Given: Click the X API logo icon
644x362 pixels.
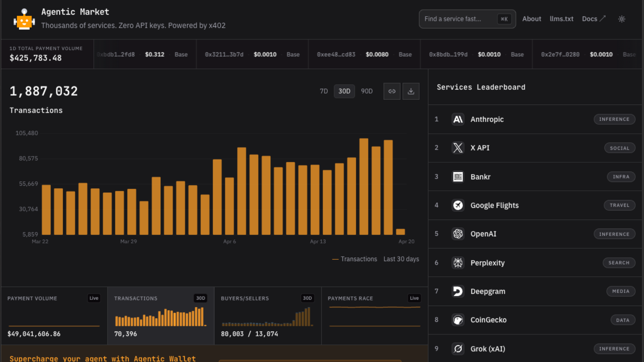Looking at the screenshot, I should (x=458, y=148).
